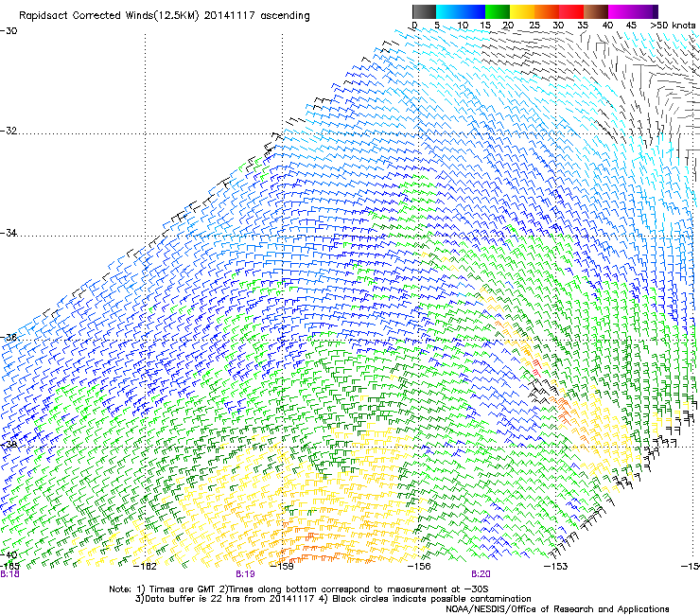The image size is (700, 615).
Task: Click the '20141117 ascending' date text
Action: pyautogui.click(x=256, y=16)
